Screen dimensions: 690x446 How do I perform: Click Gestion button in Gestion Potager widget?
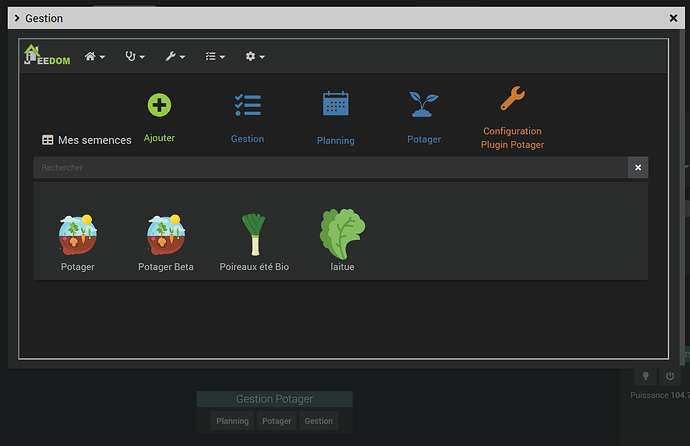click(319, 421)
